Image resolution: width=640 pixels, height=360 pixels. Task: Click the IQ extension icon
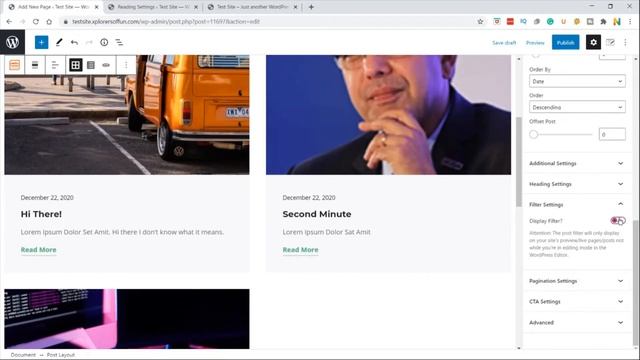click(523, 22)
